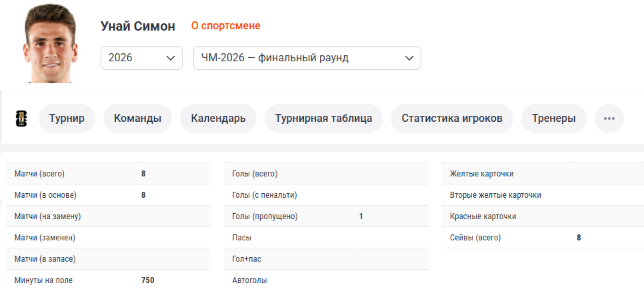
Task: Click the World Cup 2026 tournament logo icon
Action: pos(21,119)
